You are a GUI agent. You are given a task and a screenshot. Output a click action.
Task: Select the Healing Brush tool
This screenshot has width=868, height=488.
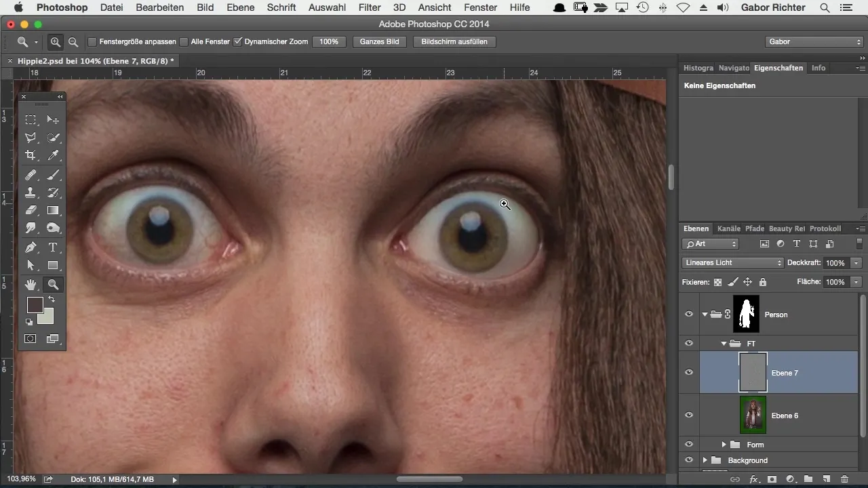tap(31, 175)
